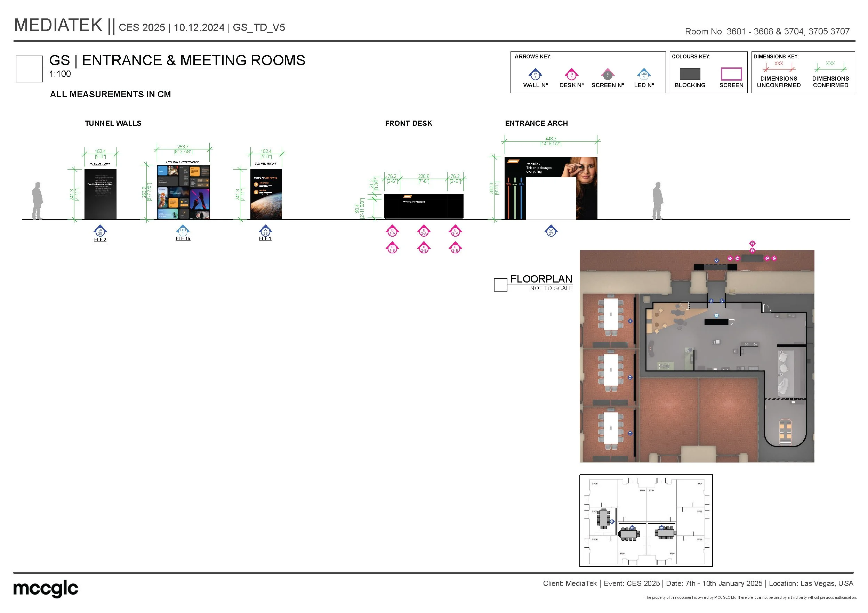Image resolution: width=868 pixels, height=613 pixels.
Task: Click the human silhouette beside Tunnel Left
Action: click(37, 201)
